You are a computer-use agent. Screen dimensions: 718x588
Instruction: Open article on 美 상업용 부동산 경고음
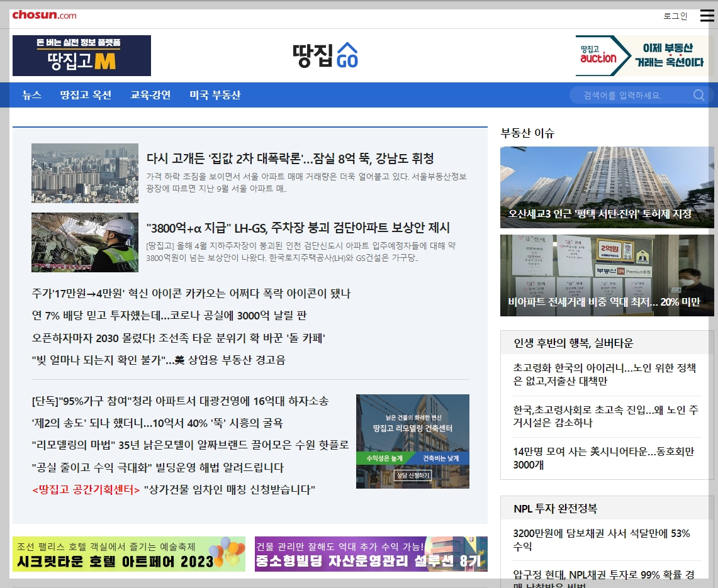[159, 360]
